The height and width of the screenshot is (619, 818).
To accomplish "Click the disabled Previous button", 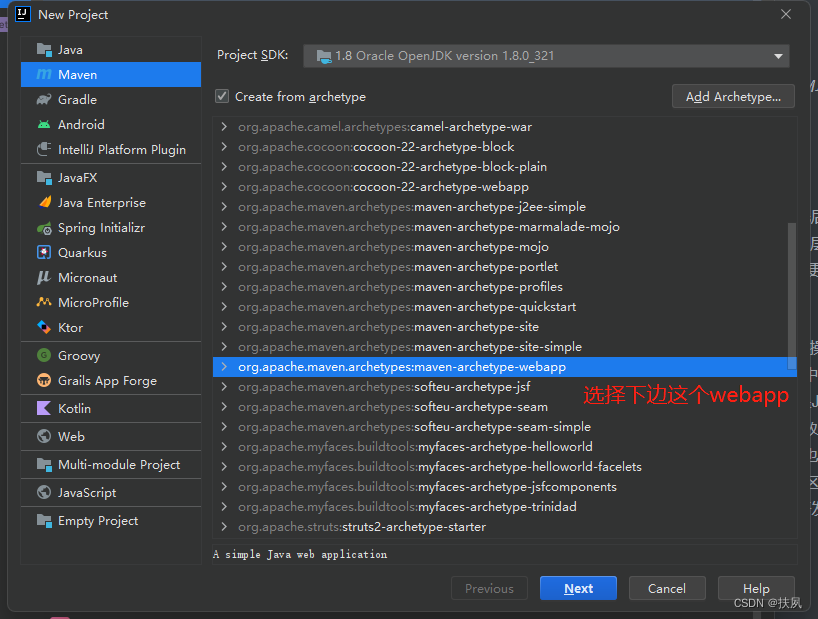I will click(489, 588).
